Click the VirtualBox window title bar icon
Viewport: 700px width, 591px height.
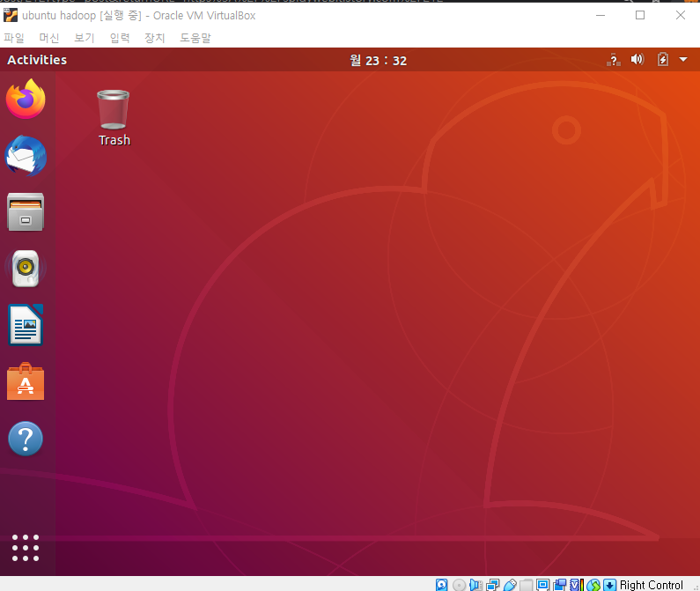11,15
